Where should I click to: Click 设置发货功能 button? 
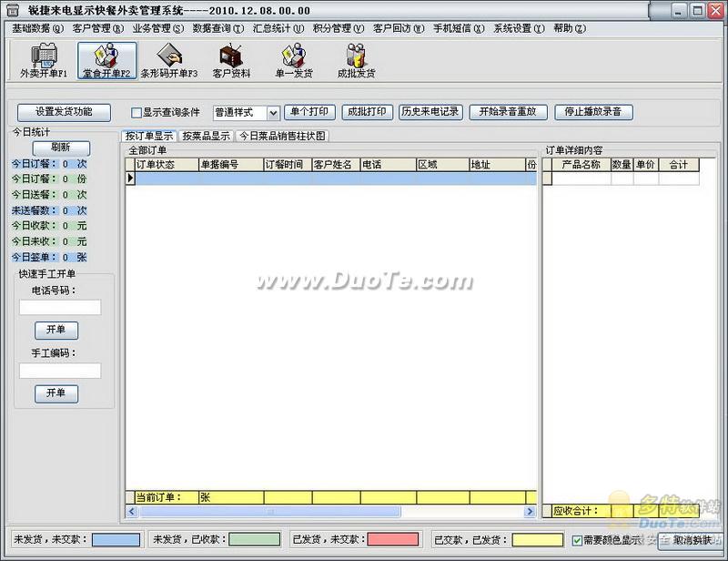(x=64, y=112)
